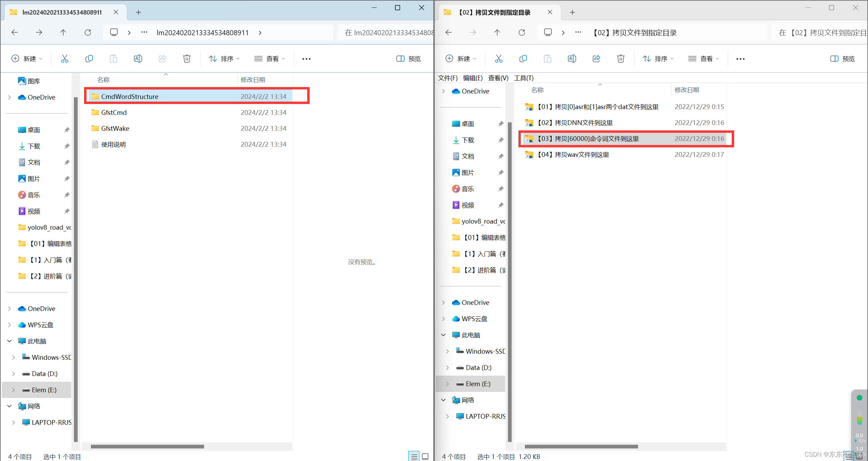Click Copy icon in right window toolbar

[x=523, y=59]
